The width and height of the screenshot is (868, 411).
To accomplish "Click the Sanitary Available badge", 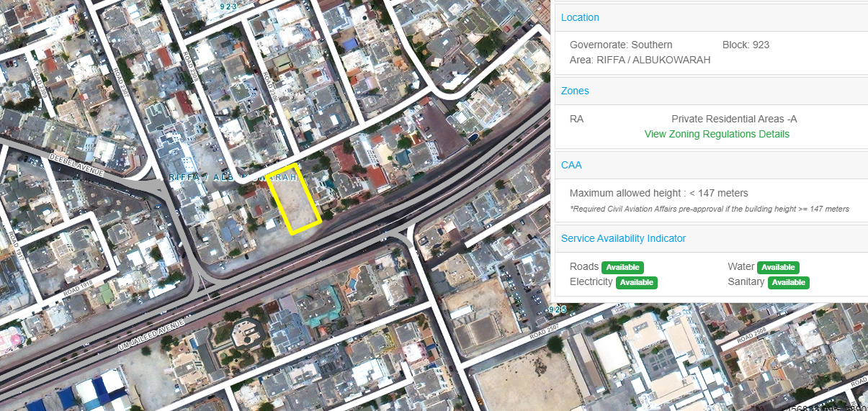I will pyautogui.click(x=789, y=282).
